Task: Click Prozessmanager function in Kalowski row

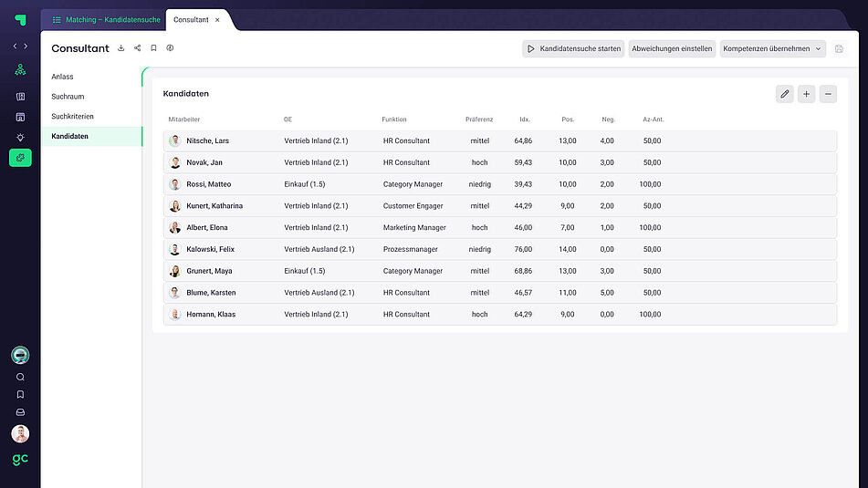Action: pos(410,250)
